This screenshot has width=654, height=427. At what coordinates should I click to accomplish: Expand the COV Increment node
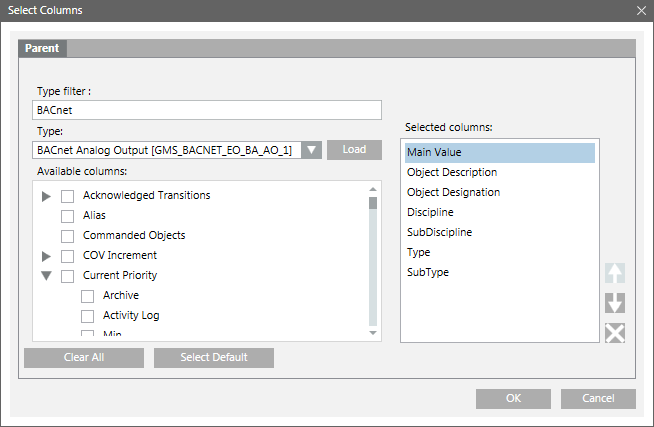pos(46,256)
